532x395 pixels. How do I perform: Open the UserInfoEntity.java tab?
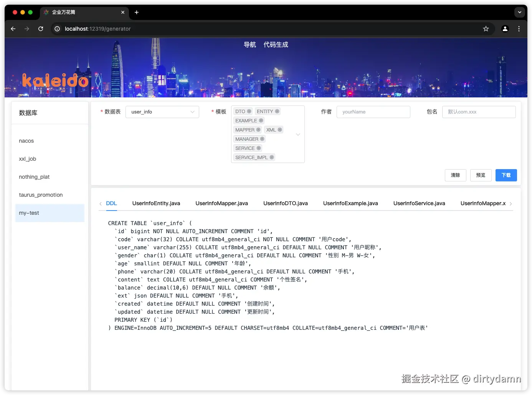[156, 203]
